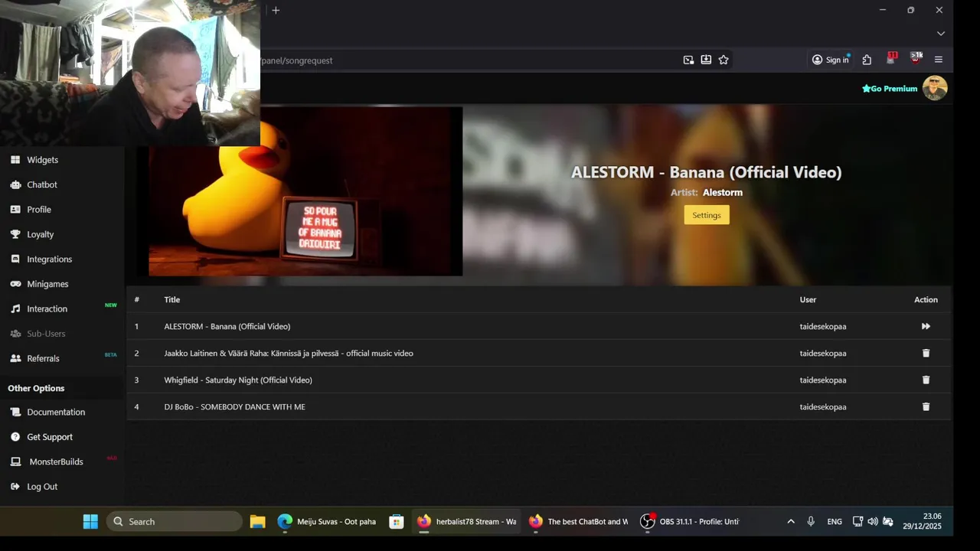Go to the Profile page
Screen dimensions: 980x551
coord(39,210)
